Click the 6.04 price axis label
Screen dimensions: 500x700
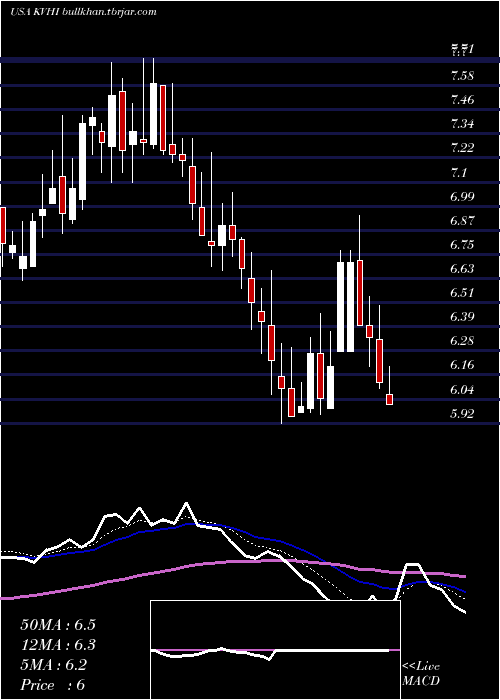click(462, 390)
